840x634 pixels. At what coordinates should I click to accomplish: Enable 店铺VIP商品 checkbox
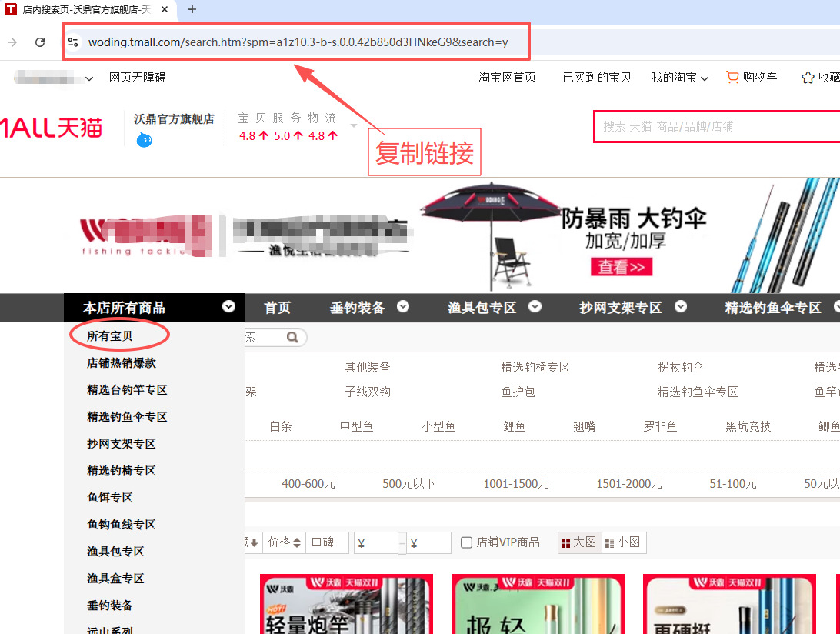(467, 542)
